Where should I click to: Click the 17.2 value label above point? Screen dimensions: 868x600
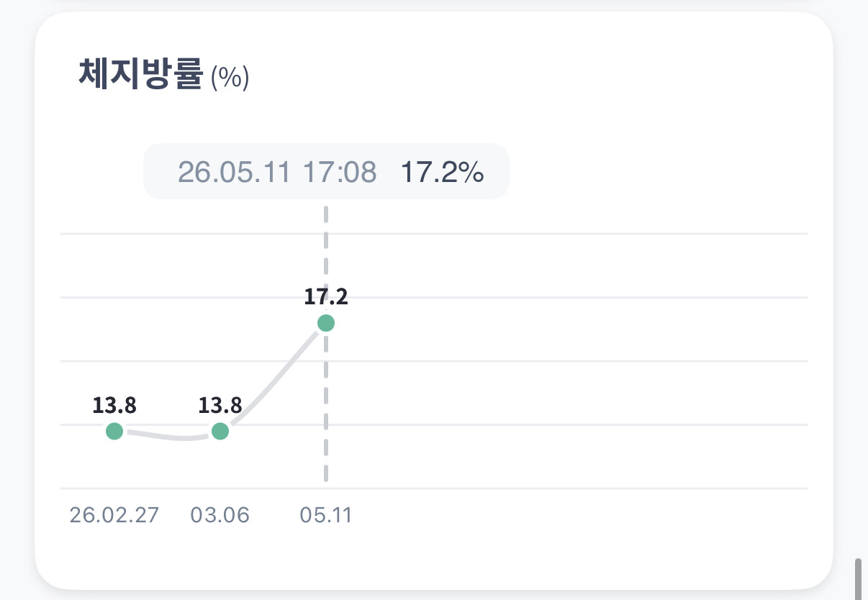pyautogui.click(x=326, y=297)
